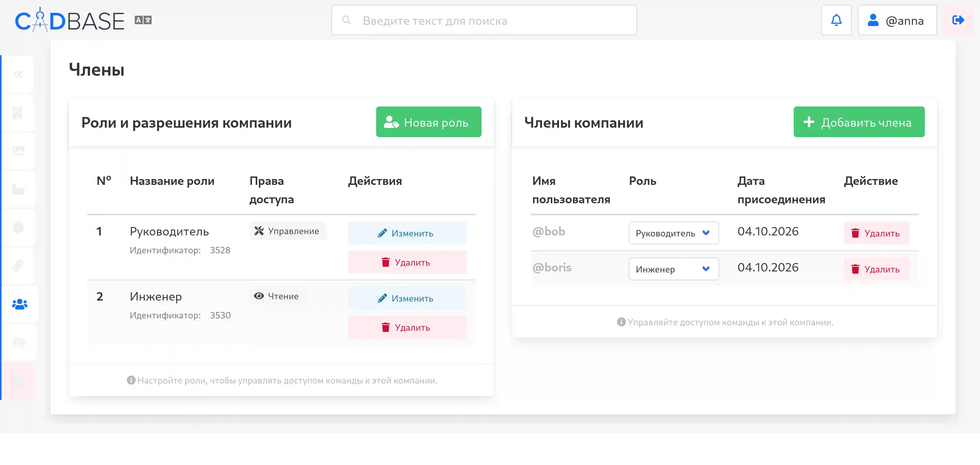Click the Права доступа column header

pos(272,190)
